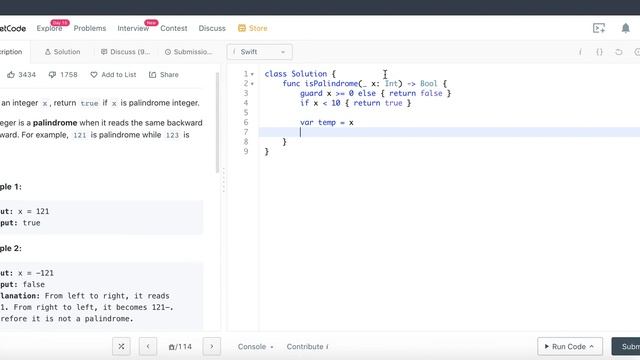The image size is (640, 360).
Task: Open the Store link with cart icon
Action: coord(253,28)
